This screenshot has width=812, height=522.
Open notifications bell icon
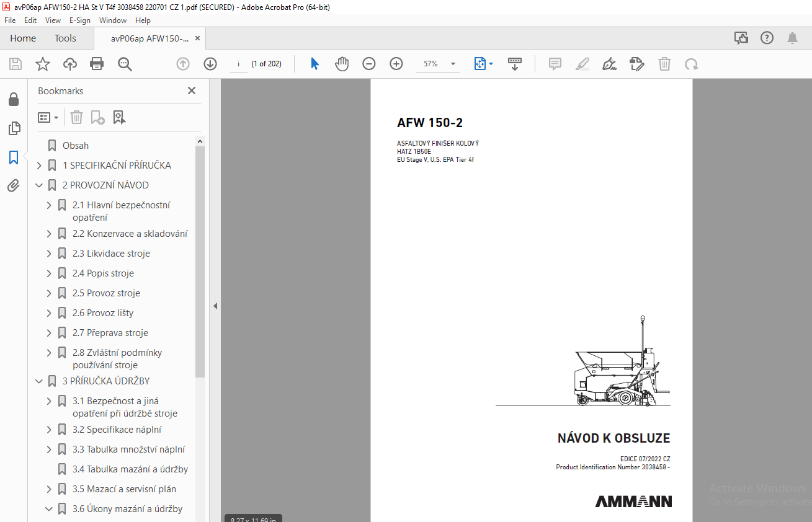click(x=792, y=38)
